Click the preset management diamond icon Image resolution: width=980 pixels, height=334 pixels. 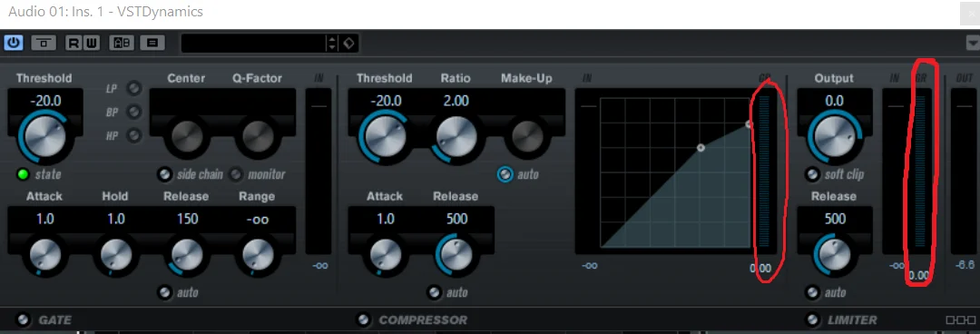point(348,44)
